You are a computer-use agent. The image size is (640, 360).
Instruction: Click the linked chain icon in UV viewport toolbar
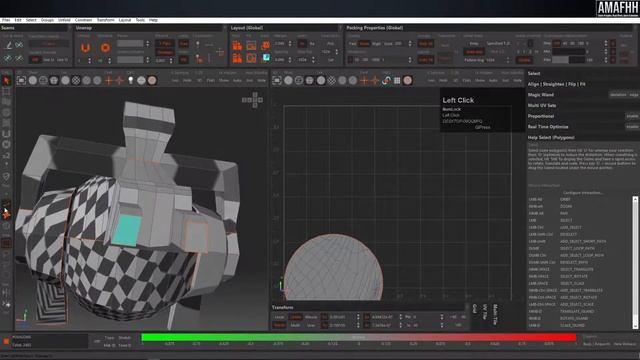point(386,81)
